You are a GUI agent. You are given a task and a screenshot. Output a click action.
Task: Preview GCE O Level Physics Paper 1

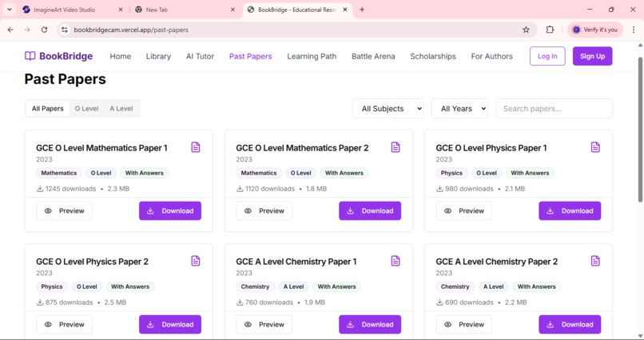click(x=463, y=210)
